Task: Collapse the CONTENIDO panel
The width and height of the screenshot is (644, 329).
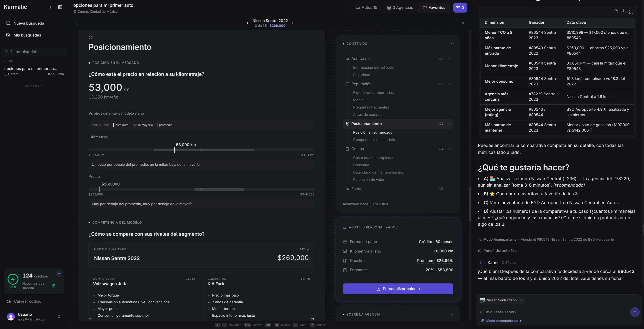Action: 452,44
